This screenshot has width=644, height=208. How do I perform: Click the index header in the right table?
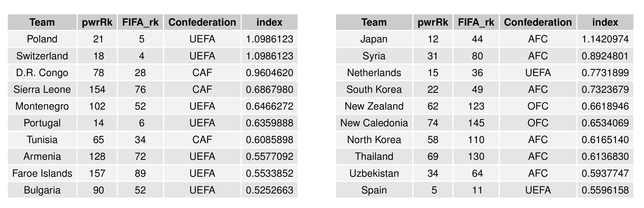click(x=605, y=22)
